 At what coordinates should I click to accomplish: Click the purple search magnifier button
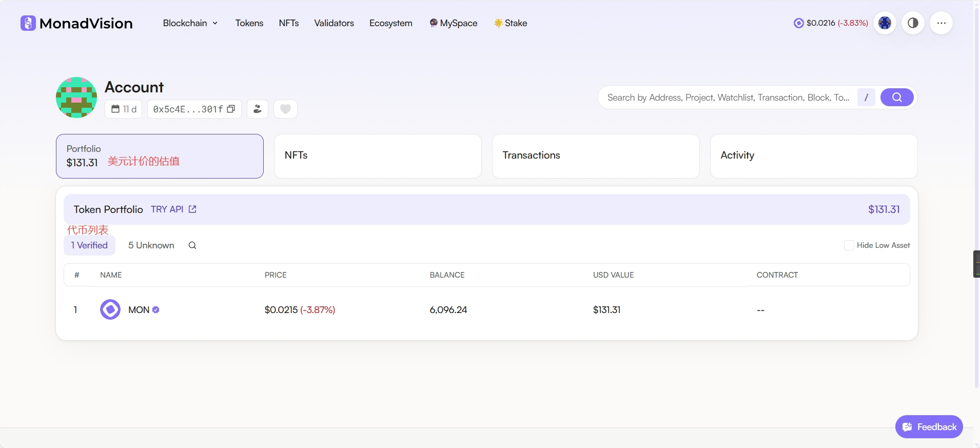(x=896, y=98)
